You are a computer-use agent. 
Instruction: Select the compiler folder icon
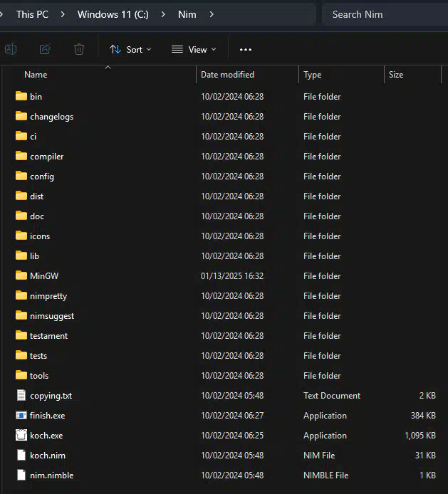(x=21, y=156)
